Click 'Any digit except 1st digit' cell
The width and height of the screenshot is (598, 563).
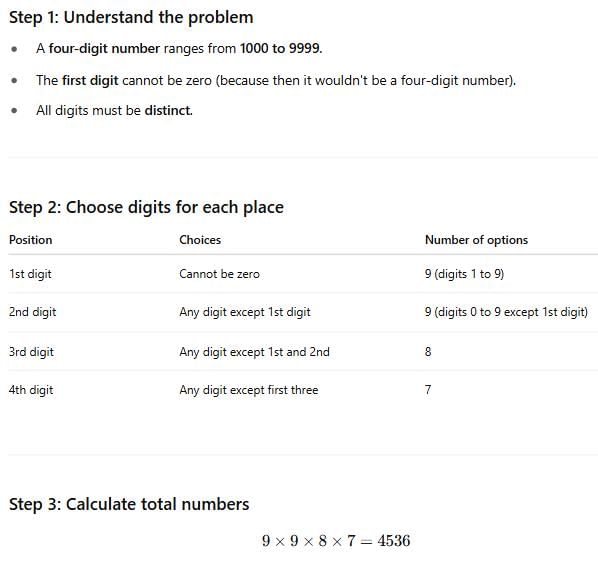point(245,312)
